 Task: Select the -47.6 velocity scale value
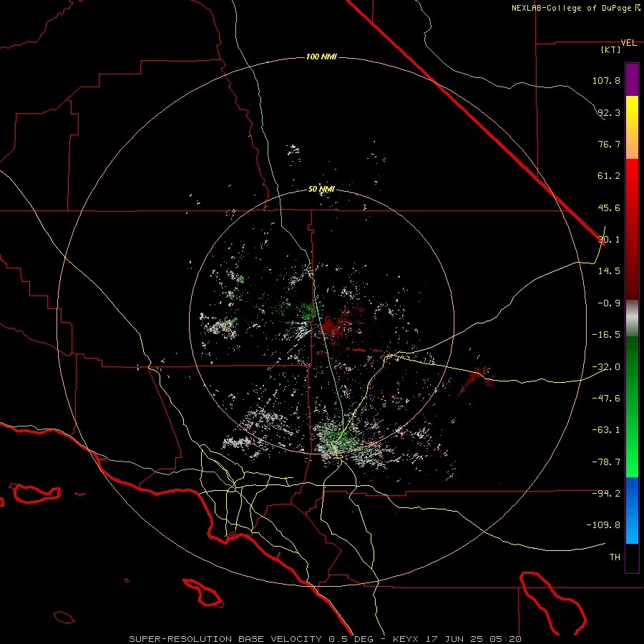point(606,399)
